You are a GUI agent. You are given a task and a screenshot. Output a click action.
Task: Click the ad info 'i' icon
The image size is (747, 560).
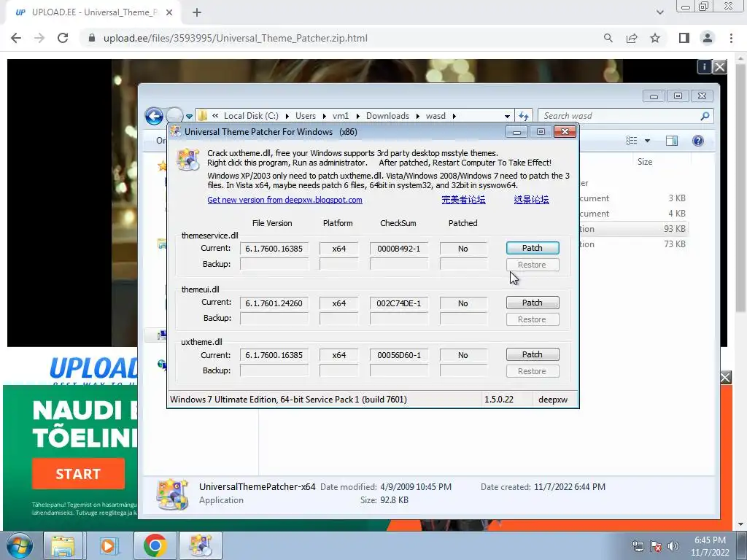coord(704,66)
